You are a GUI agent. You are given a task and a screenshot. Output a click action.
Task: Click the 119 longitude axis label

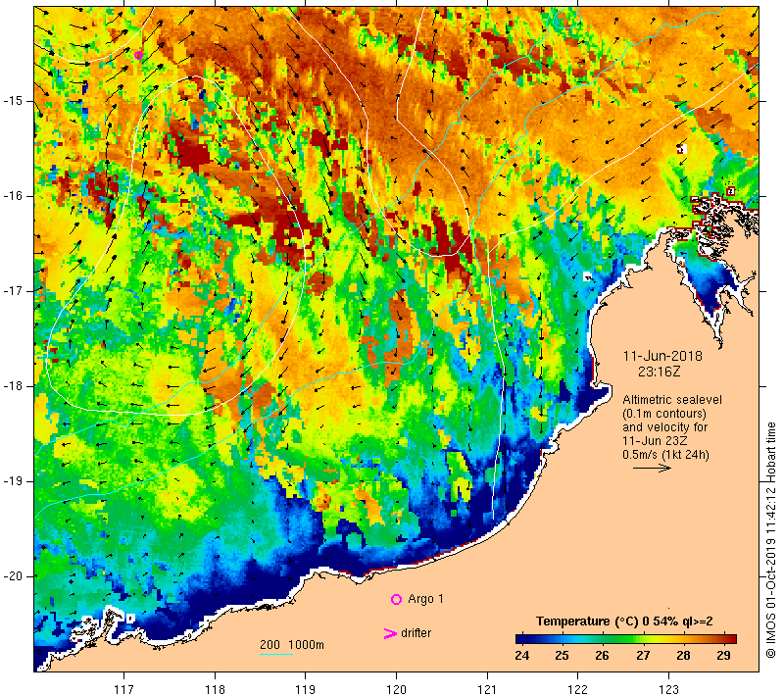click(305, 689)
